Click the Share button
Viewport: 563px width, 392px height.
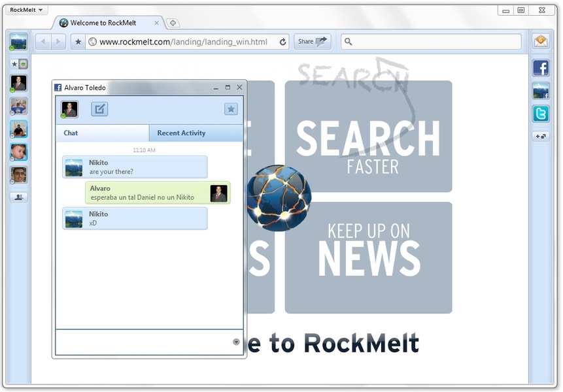(x=312, y=42)
